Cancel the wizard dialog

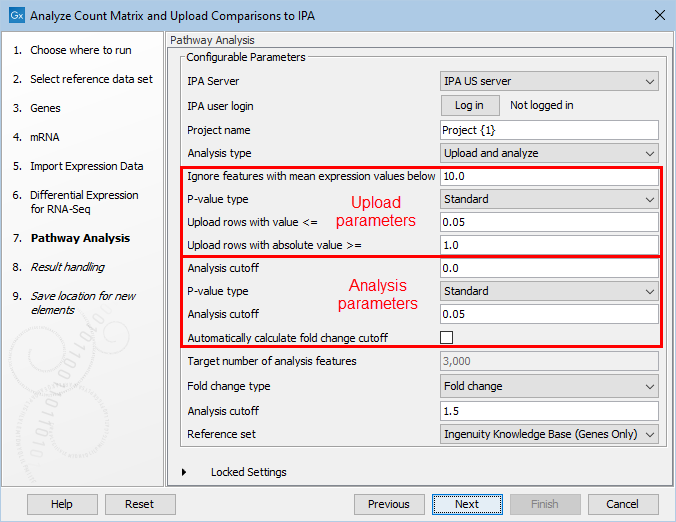[622, 504]
